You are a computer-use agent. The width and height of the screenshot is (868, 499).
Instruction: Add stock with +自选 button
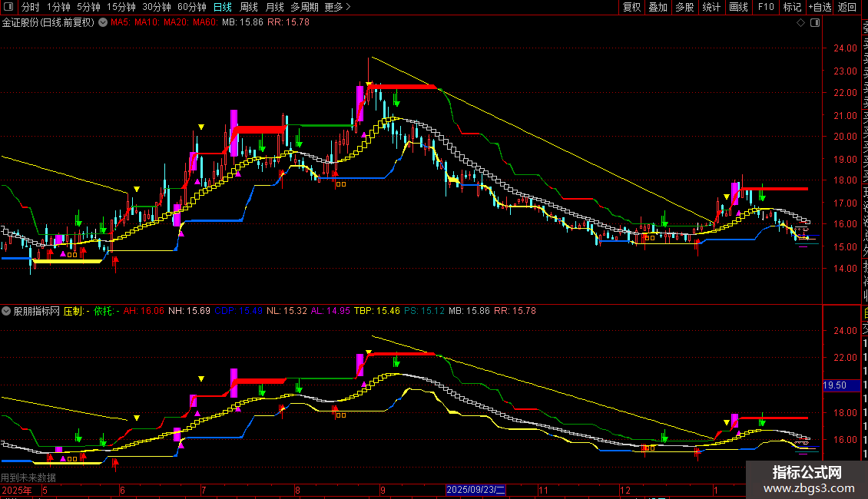pos(820,7)
